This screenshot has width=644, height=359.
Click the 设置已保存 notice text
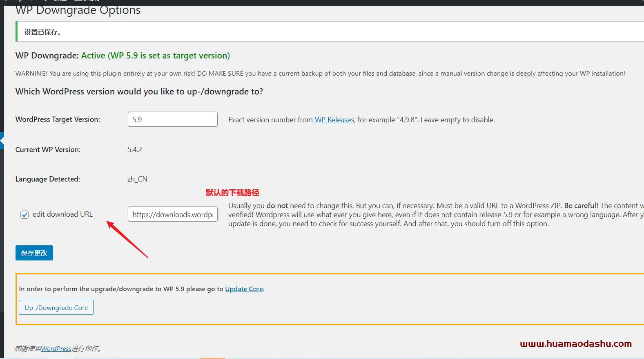(x=43, y=32)
